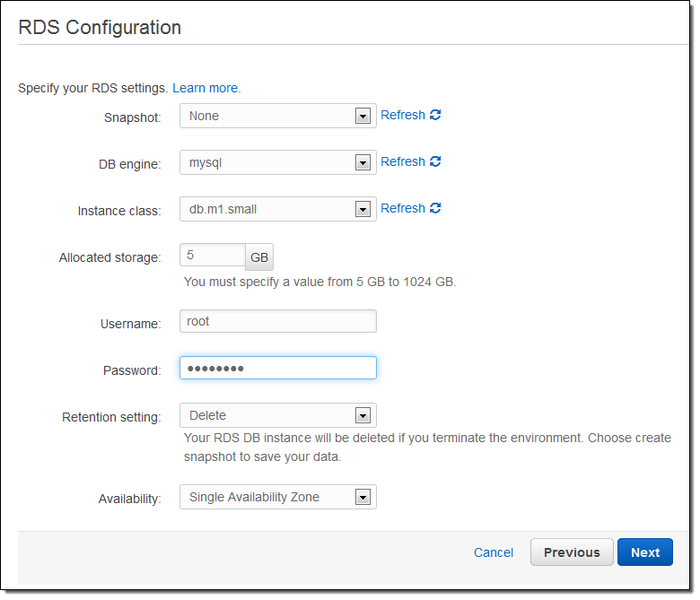700x600 pixels.
Task: Click the refresh arrows icon beside Instance class
Action: point(435,209)
